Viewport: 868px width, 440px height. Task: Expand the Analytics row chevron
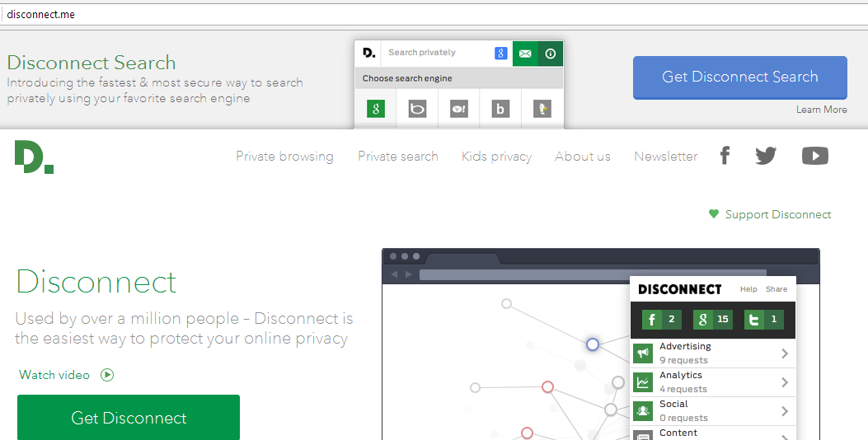[785, 381]
